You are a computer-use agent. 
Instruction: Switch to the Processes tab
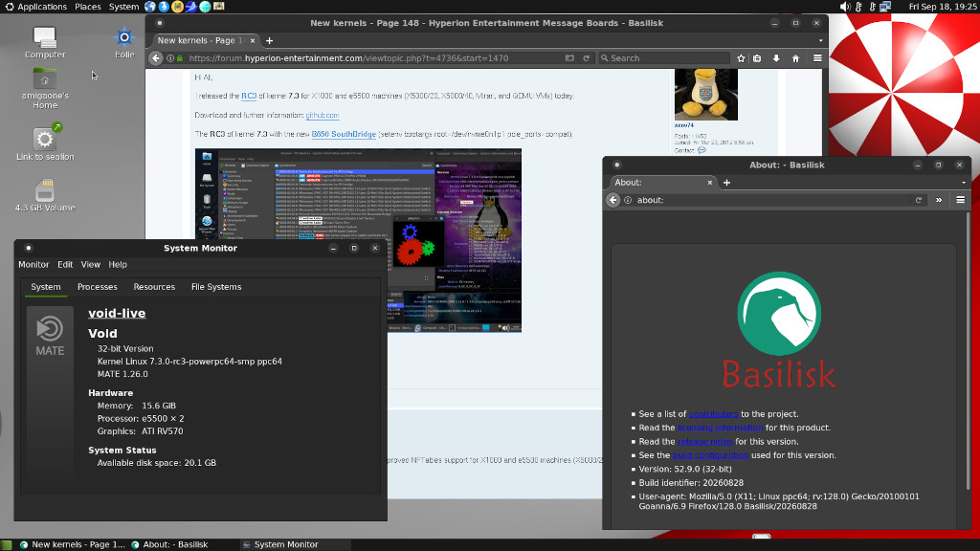(97, 287)
